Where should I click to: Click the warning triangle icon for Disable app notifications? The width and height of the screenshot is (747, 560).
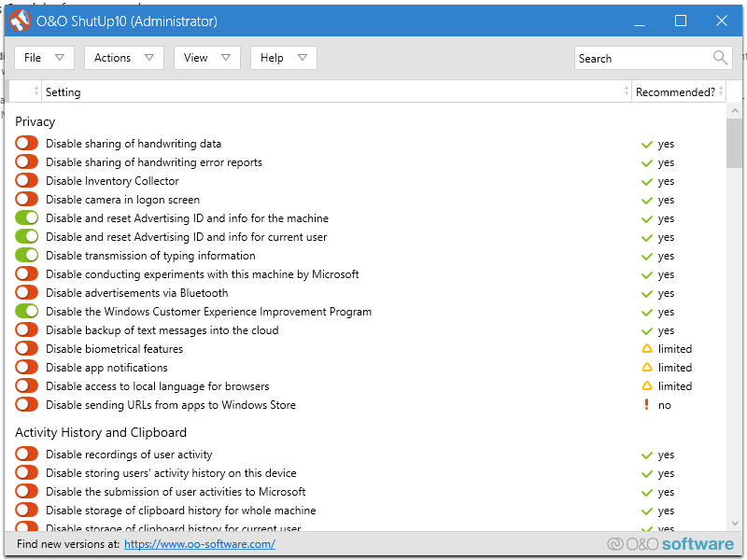click(x=646, y=367)
